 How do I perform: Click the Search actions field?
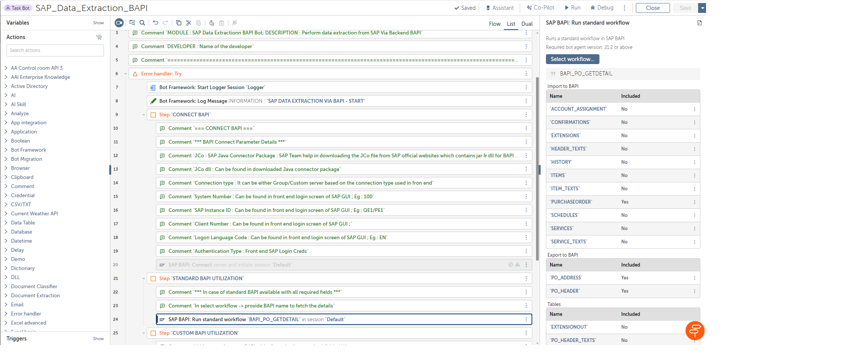click(55, 50)
